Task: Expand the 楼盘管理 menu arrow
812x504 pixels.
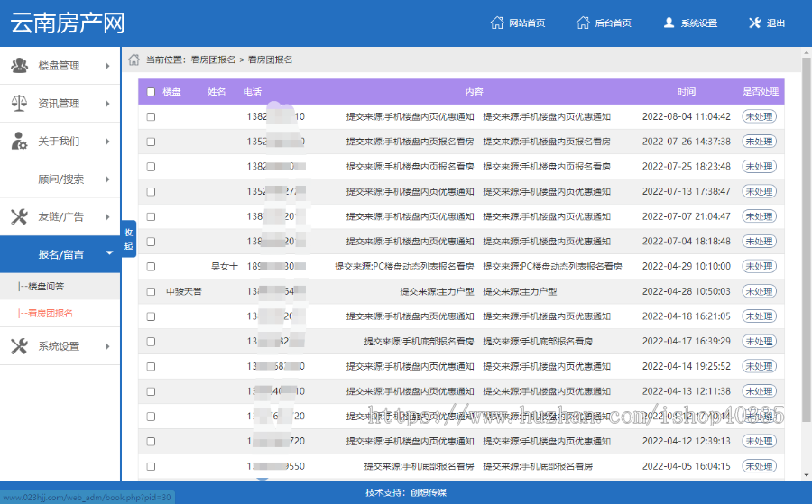Action: click(x=107, y=66)
